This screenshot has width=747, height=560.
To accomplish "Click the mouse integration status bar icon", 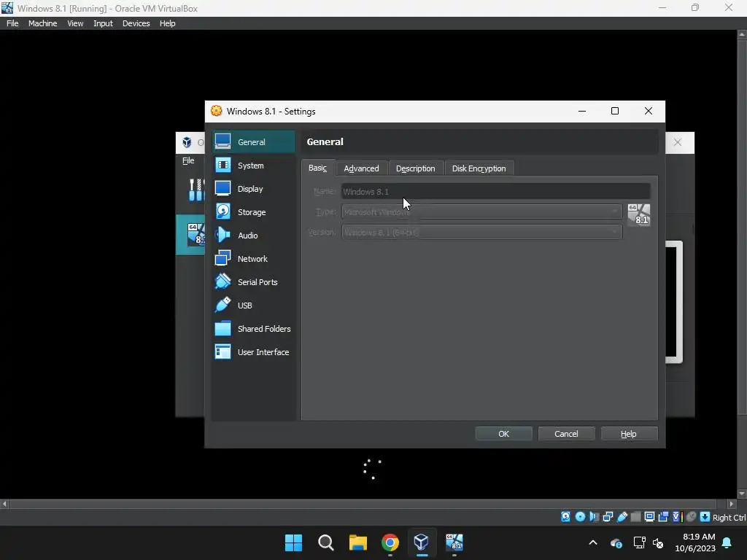I will click(x=692, y=517).
